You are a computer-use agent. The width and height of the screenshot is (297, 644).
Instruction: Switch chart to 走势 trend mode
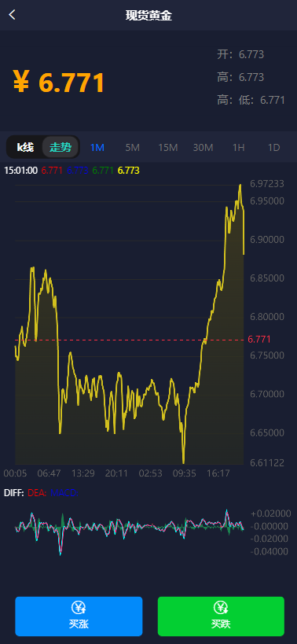tap(60, 147)
